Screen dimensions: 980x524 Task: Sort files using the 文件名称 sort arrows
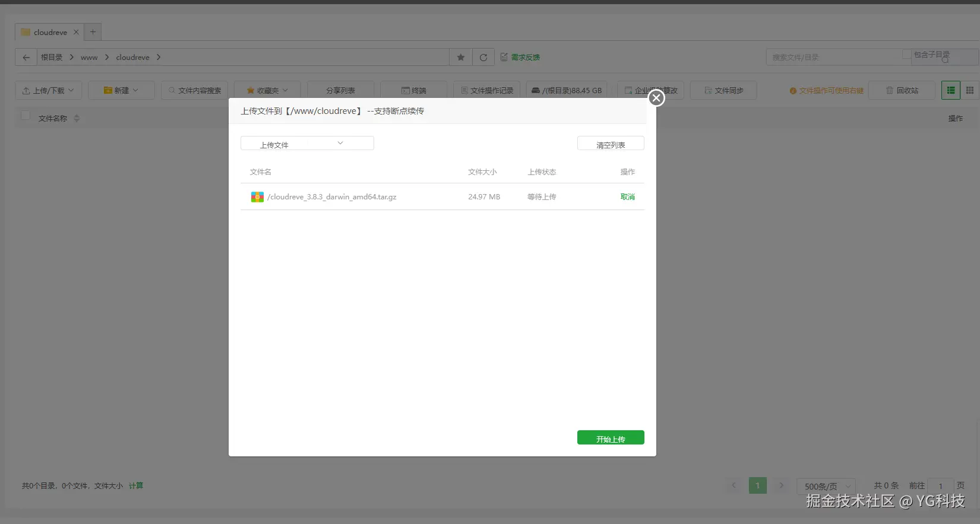77,119
